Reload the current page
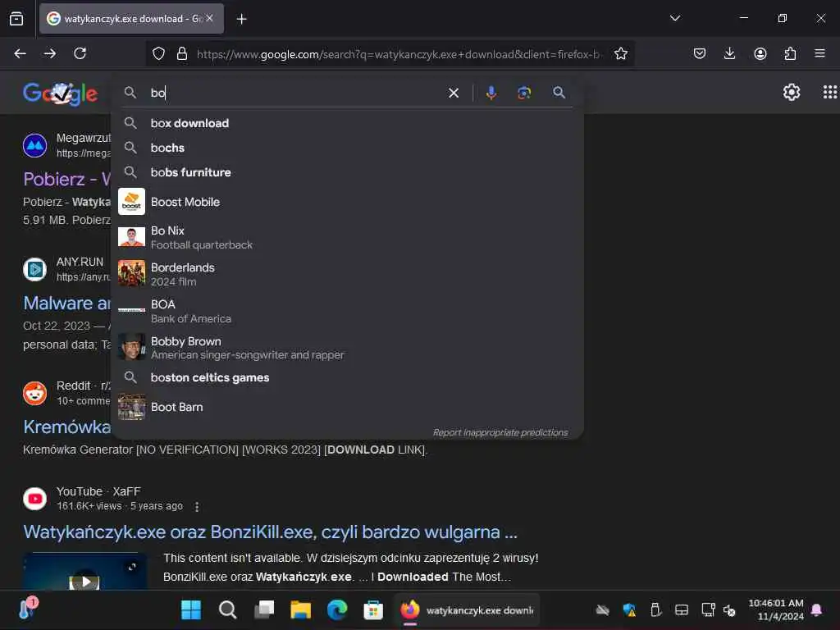 pyautogui.click(x=80, y=53)
